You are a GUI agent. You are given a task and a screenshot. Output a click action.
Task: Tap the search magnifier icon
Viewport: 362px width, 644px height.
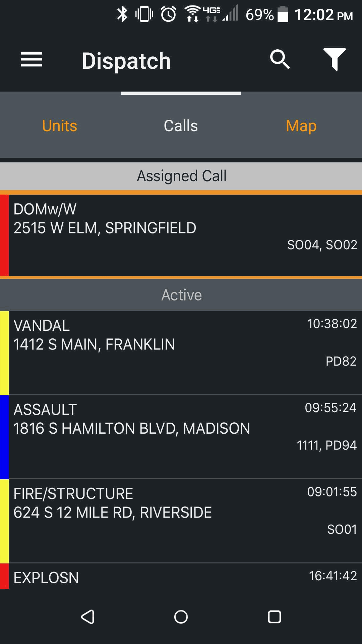coord(280,59)
